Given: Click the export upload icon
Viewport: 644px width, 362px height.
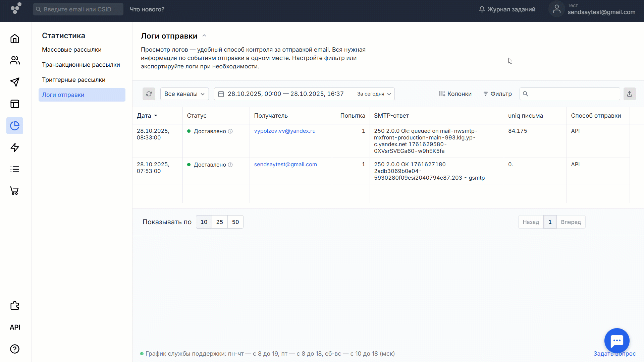Looking at the screenshot, I should (x=630, y=94).
